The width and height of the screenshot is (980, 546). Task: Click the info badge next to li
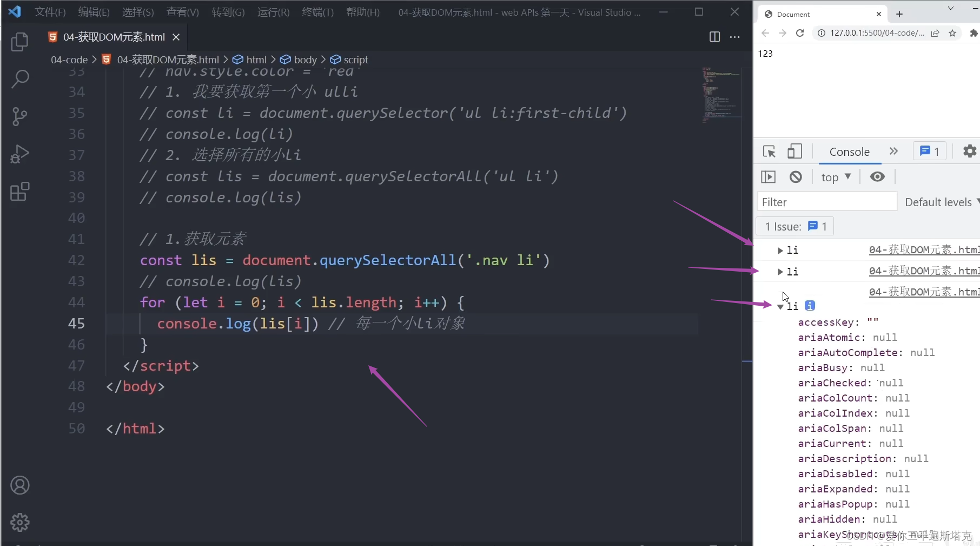[x=810, y=306]
